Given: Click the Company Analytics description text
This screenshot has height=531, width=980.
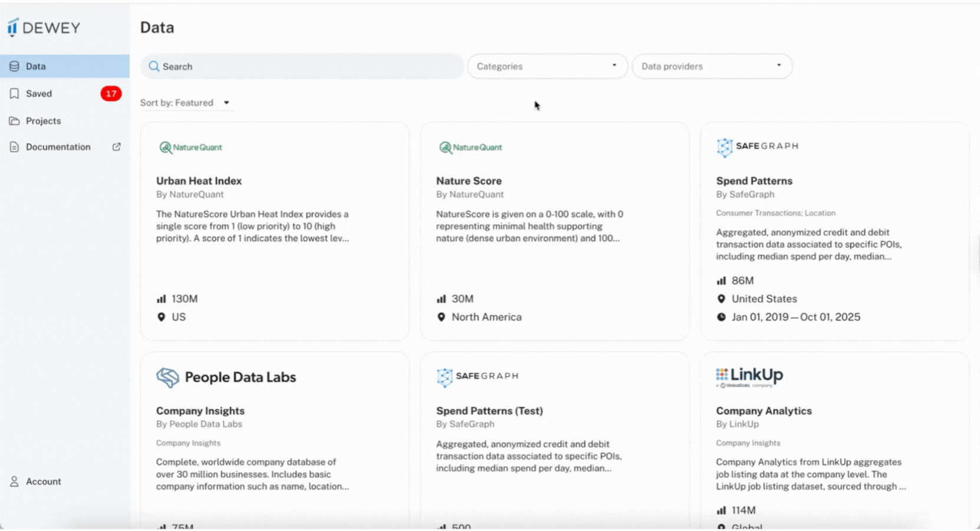Looking at the screenshot, I should (811, 474).
